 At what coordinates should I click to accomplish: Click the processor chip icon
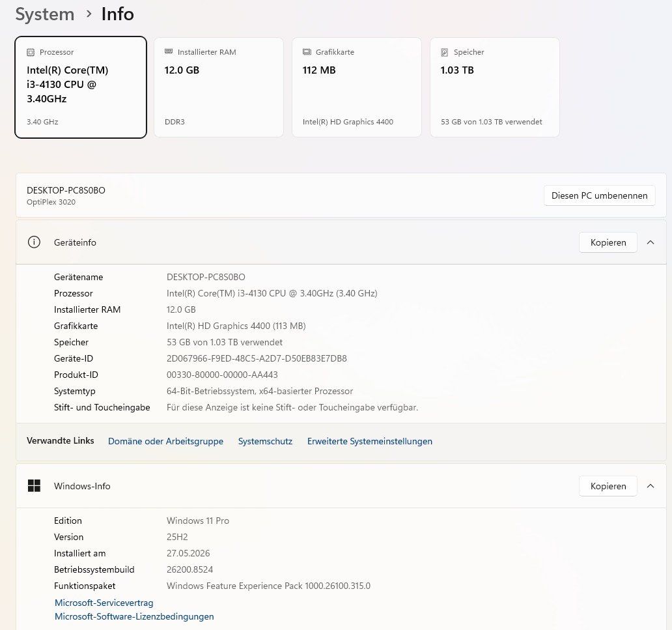[x=31, y=52]
